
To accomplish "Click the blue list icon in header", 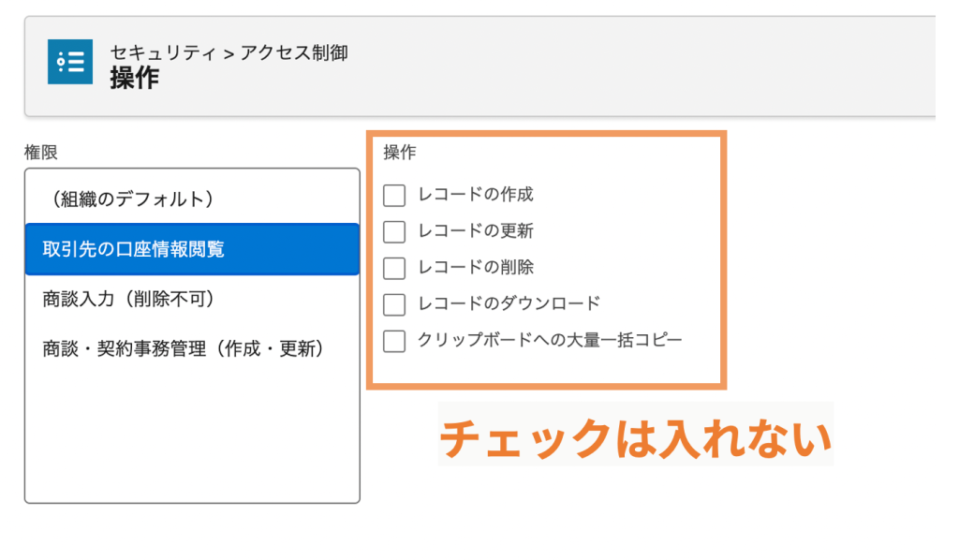I will pyautogui.click(x=70, y=62).
